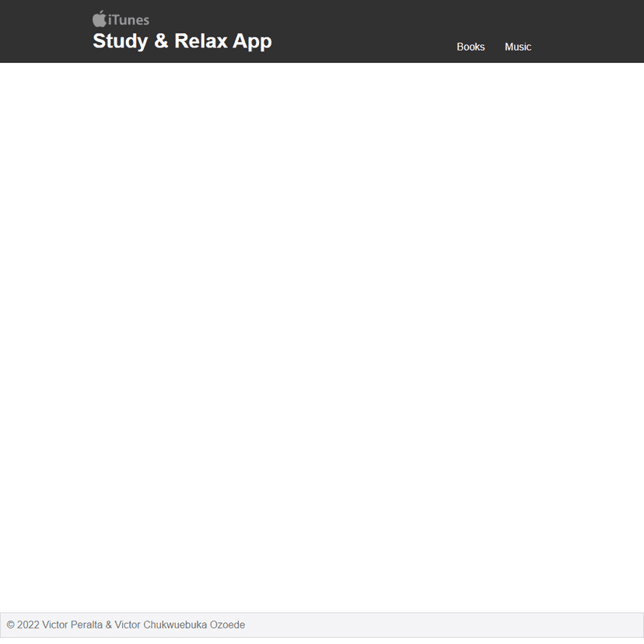Click the ampersand in the app title
The width and height of the screenshot is (644, 644).
tap(161, 41)
